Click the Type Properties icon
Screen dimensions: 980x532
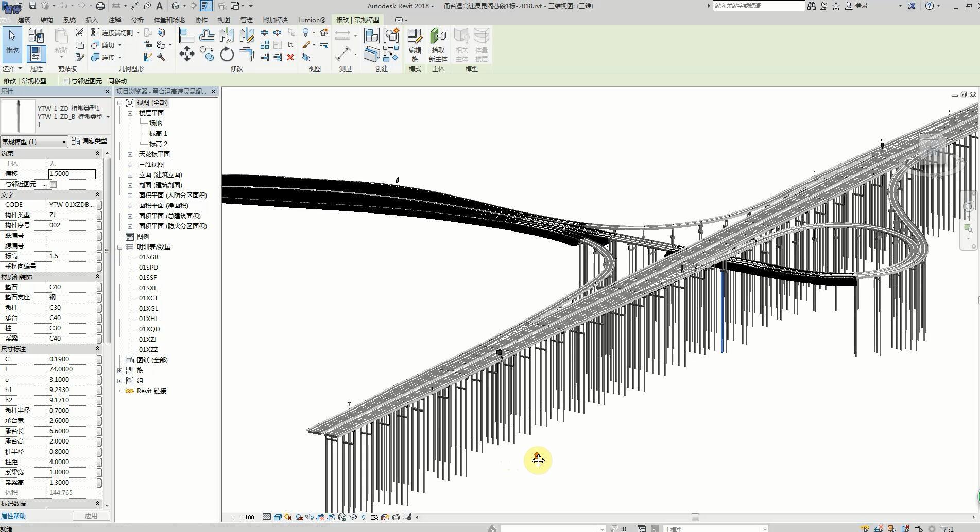[x=36, y=36]
